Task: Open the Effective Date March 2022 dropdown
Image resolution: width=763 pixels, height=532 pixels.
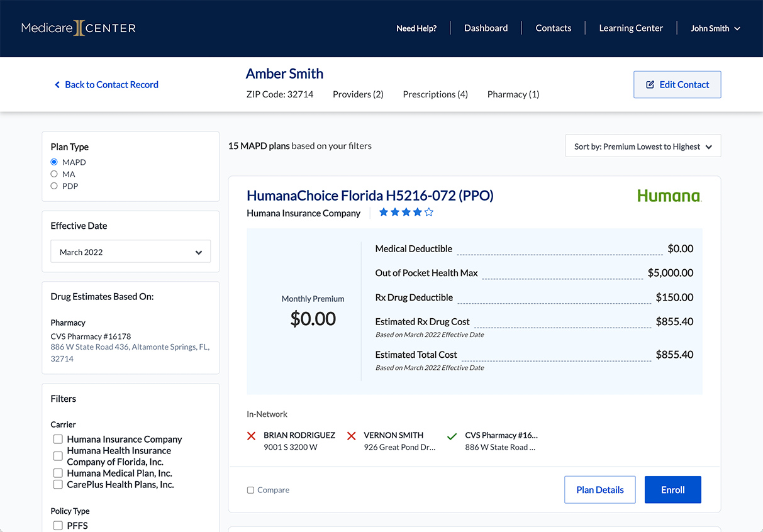Action: 131,252
